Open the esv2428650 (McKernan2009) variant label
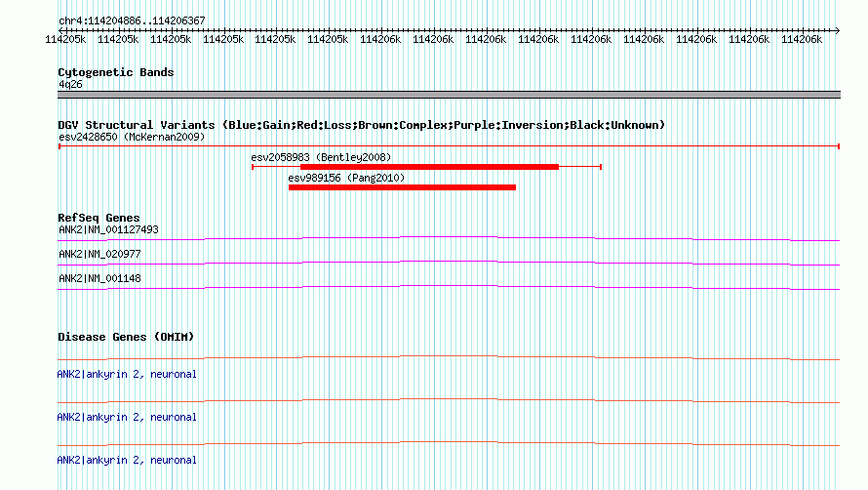Image resolution: width=868 pixels, height=490 pixels. click(132, 137)
